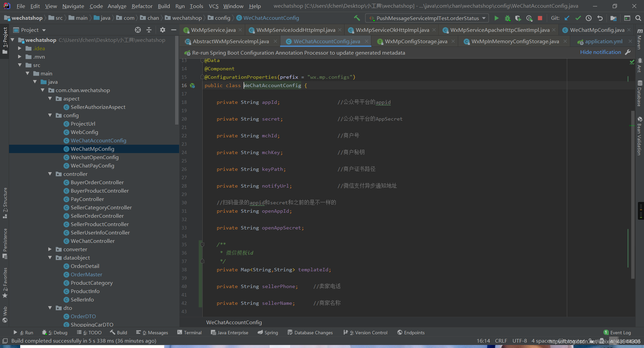Open the Web tool window

[x=5, y=315]
